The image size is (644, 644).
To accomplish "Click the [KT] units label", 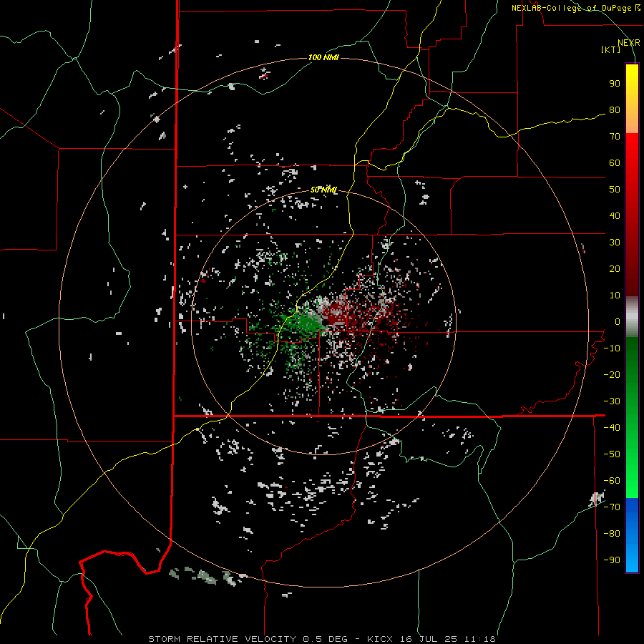I will (611, 49).
